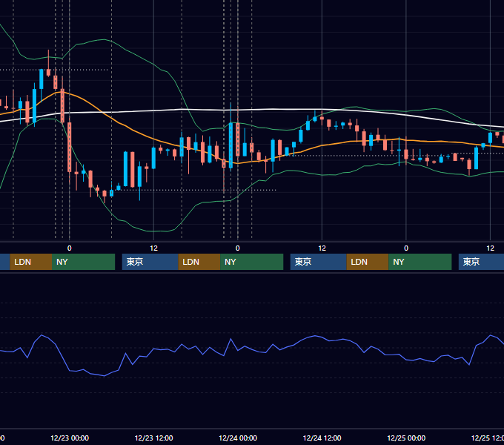Click the 12/25 00:00 time axis label
Screen dimensions: 504x445
(x=406, y=438)
